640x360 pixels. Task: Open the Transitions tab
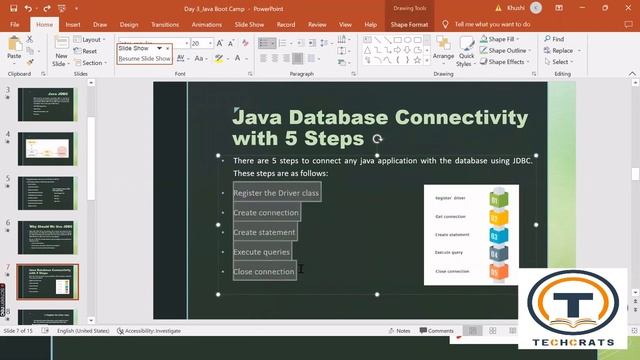coord(165,24)
